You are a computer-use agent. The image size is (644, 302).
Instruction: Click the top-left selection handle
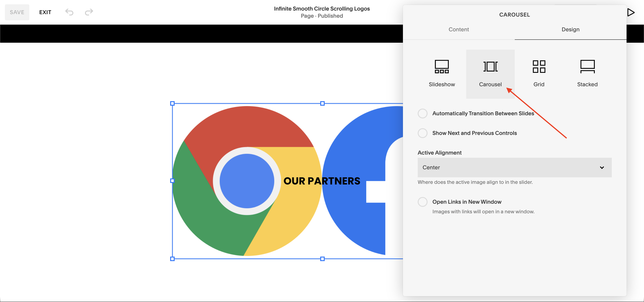172,103
